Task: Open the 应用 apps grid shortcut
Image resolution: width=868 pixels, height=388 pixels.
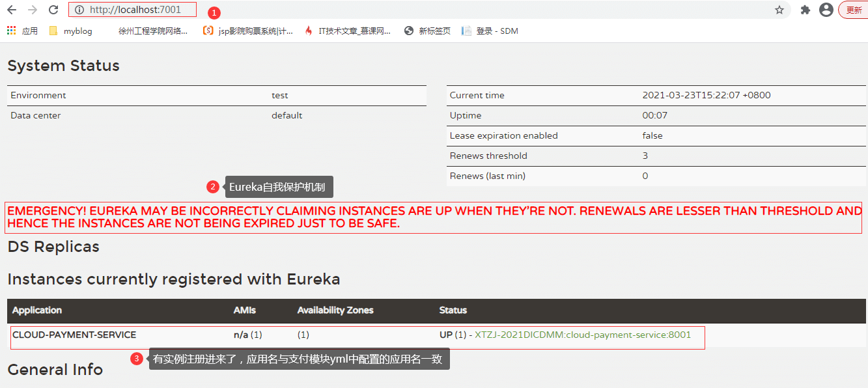Action: [22, 31]
